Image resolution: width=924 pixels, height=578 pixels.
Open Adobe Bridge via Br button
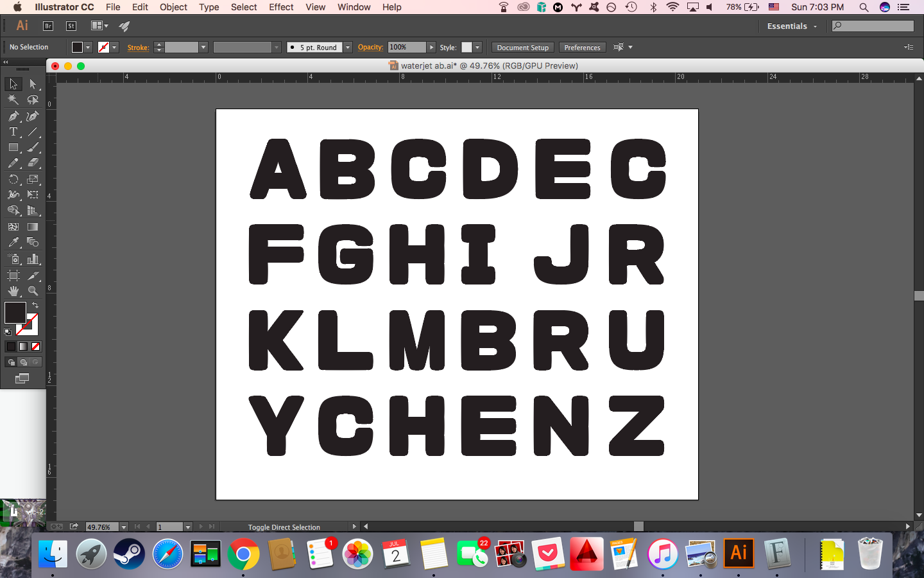tap(48, 26)
